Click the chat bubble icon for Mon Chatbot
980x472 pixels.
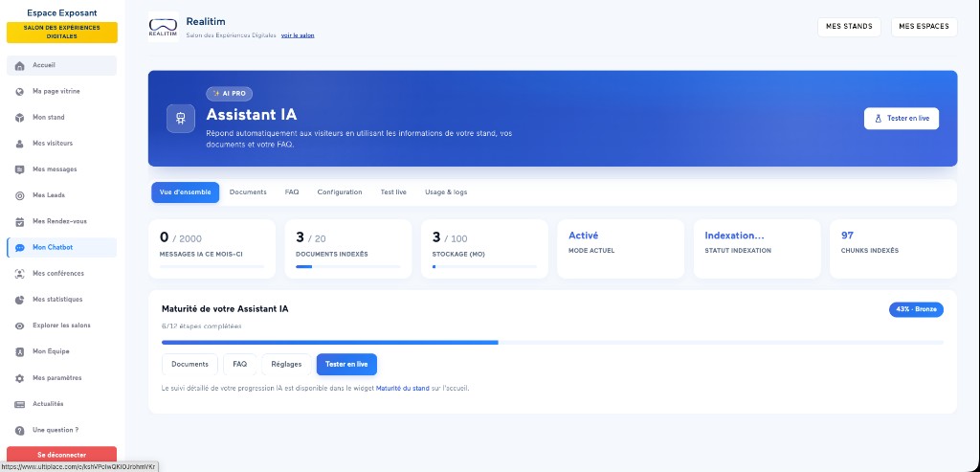[19, 248]
